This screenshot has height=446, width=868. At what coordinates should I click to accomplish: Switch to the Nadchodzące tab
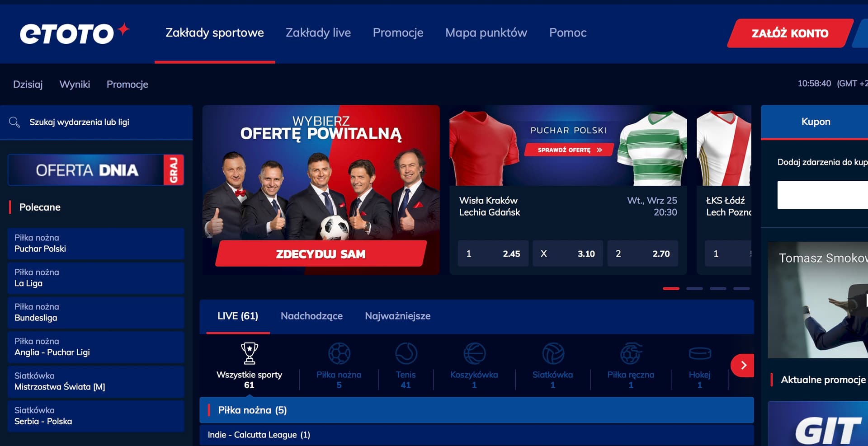[x=311, y=316]
